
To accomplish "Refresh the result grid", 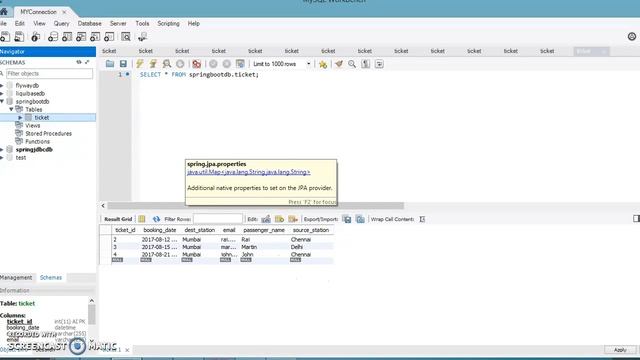I will [156, 219].
